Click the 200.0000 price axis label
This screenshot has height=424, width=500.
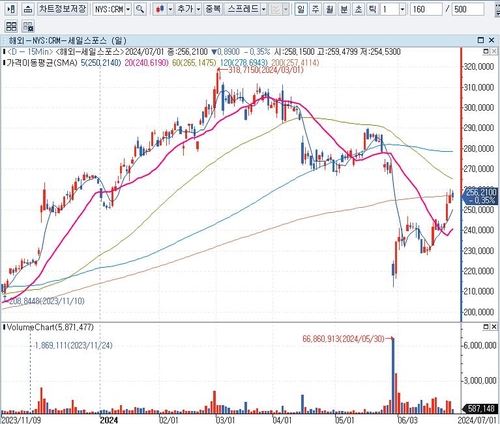[479, 312]
